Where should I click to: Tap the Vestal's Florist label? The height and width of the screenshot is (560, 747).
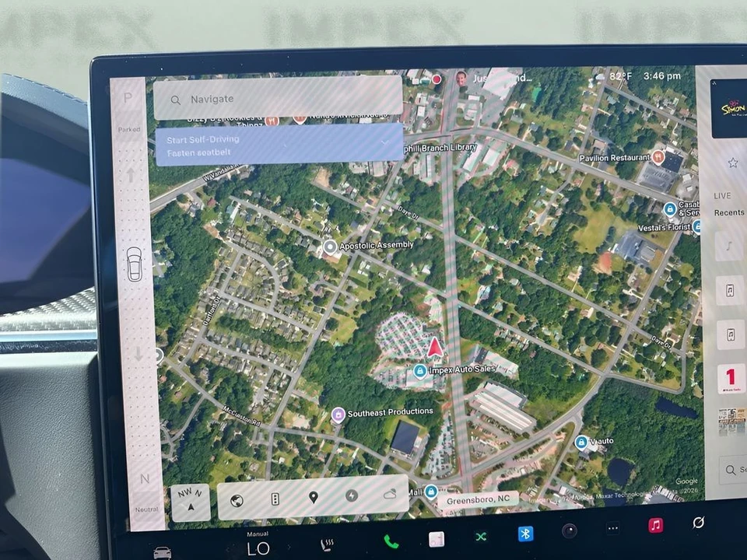(664, 228)
